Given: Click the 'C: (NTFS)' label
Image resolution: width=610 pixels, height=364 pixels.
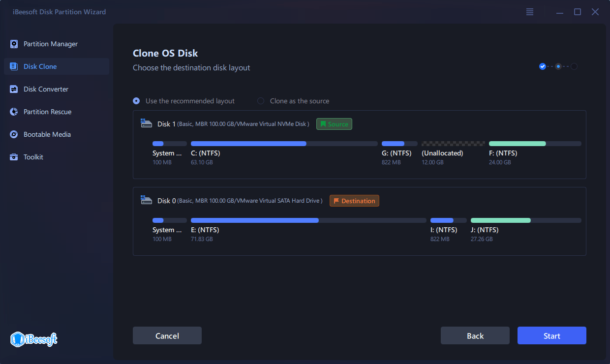Looking at the screenshot, I should pos(206,153).
